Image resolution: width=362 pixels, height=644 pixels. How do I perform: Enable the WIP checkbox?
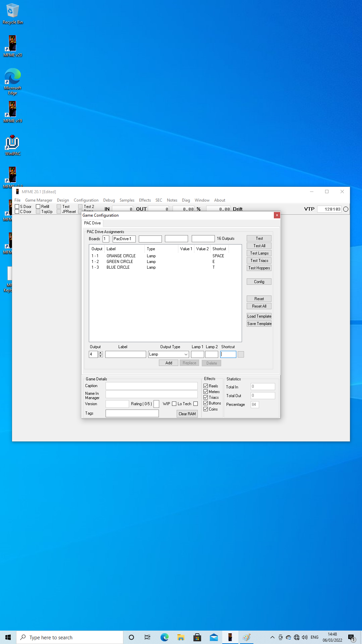point(174,404)
